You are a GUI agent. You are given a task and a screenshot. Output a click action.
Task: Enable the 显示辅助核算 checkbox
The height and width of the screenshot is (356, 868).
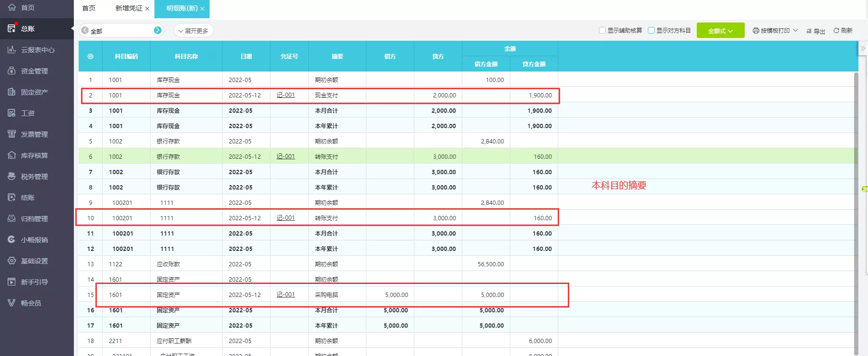[602, 30]
